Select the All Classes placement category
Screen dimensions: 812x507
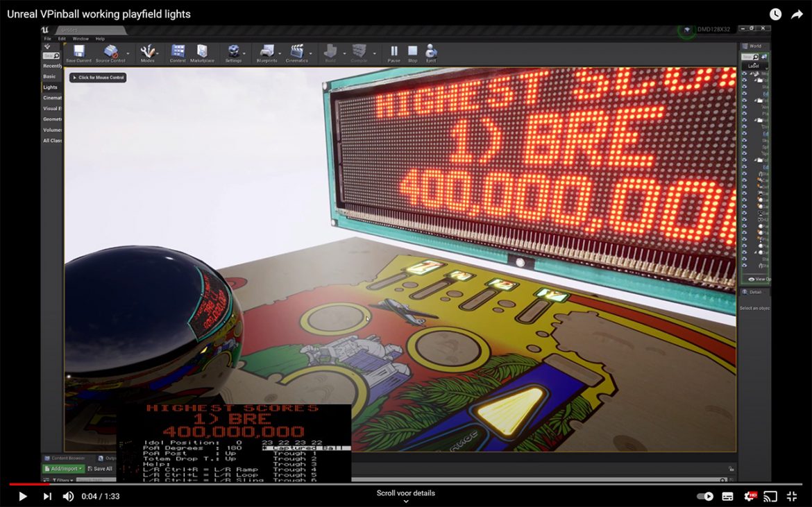tap(52, 141)
